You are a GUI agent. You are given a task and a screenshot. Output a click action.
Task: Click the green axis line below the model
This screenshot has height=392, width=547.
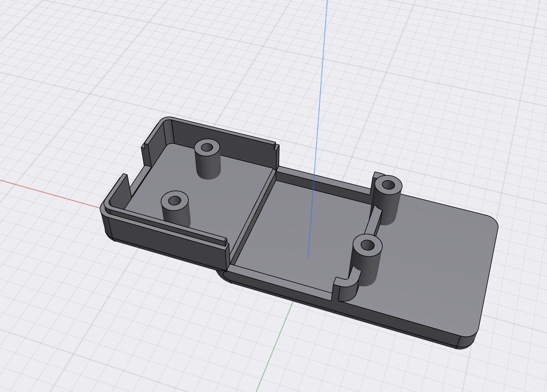click(274, 346)
